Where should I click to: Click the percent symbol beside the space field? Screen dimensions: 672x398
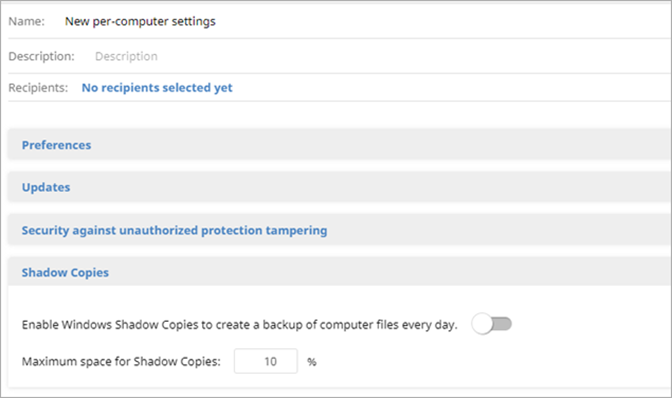[312, 362]
